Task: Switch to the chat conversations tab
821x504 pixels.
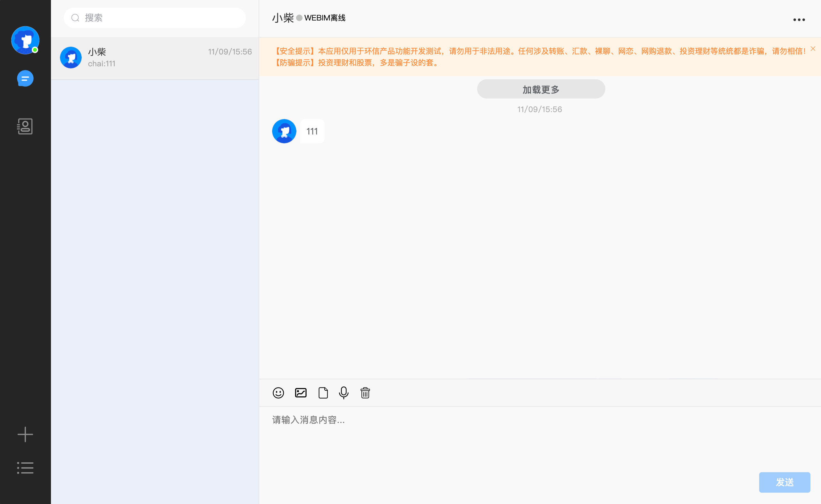Action: 25,79
